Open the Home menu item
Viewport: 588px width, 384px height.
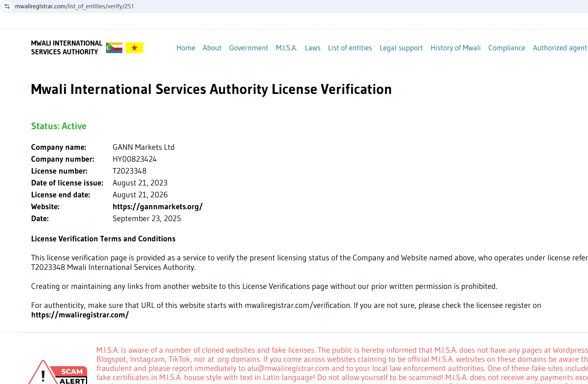[186, 48]
